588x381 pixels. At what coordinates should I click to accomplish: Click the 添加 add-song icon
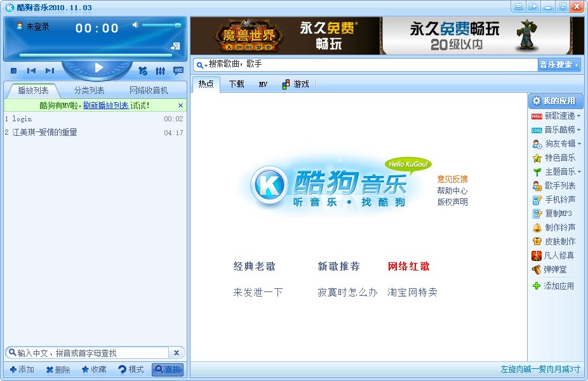[22, 369]
